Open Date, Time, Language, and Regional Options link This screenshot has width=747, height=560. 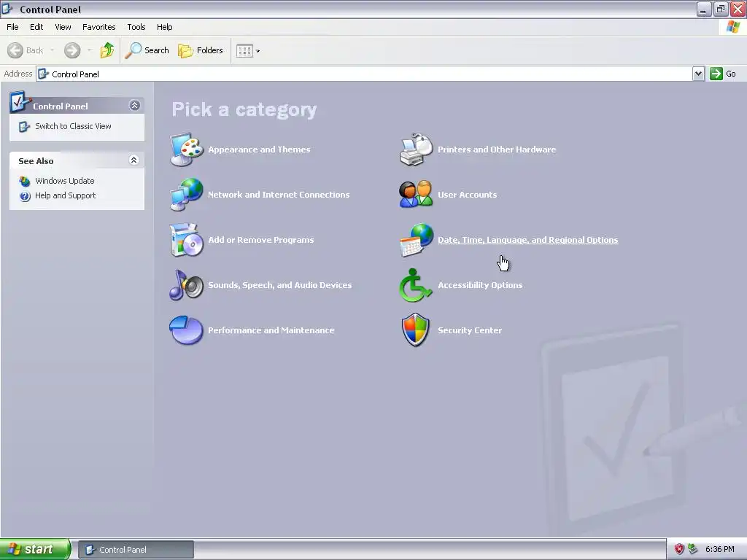tap(528, 240)
